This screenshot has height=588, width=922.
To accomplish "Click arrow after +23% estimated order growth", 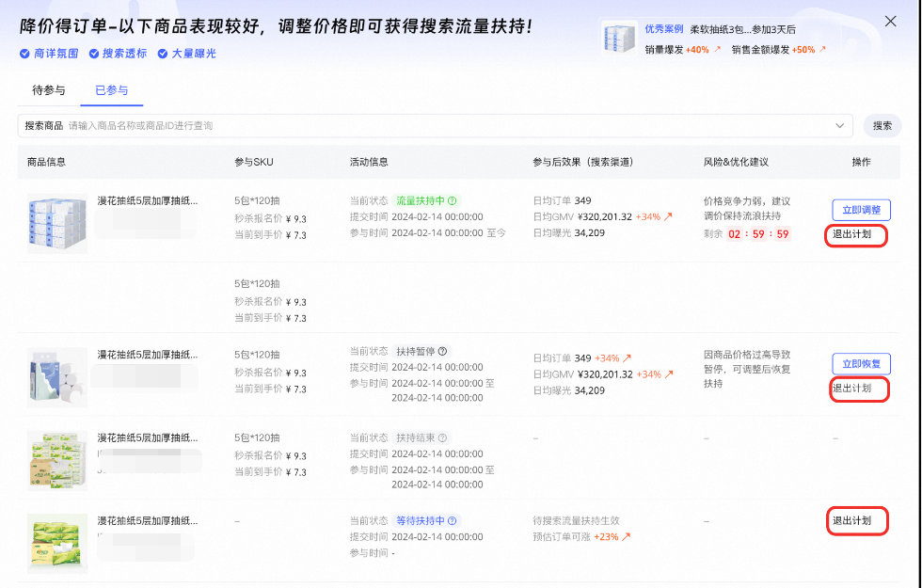I will [x=627, y=537].
